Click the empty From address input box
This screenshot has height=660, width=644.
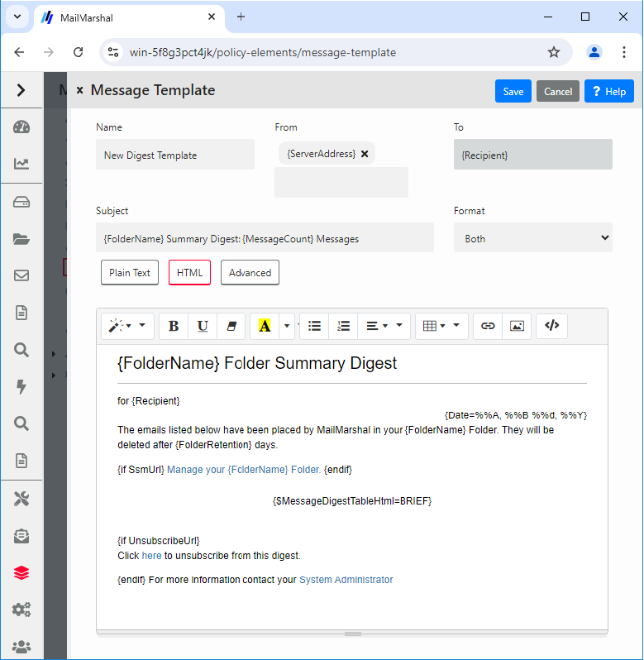(x=341, y=182)
